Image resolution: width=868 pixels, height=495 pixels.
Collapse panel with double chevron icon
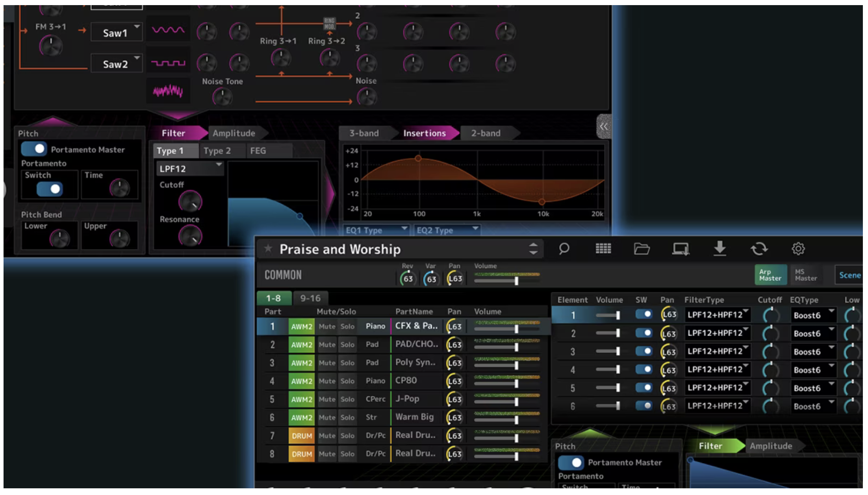603,127
